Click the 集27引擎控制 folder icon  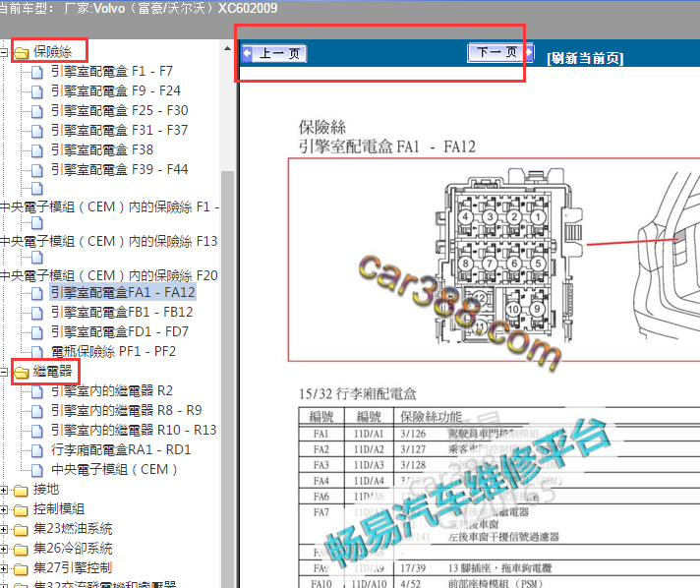(x=21, y=568)
